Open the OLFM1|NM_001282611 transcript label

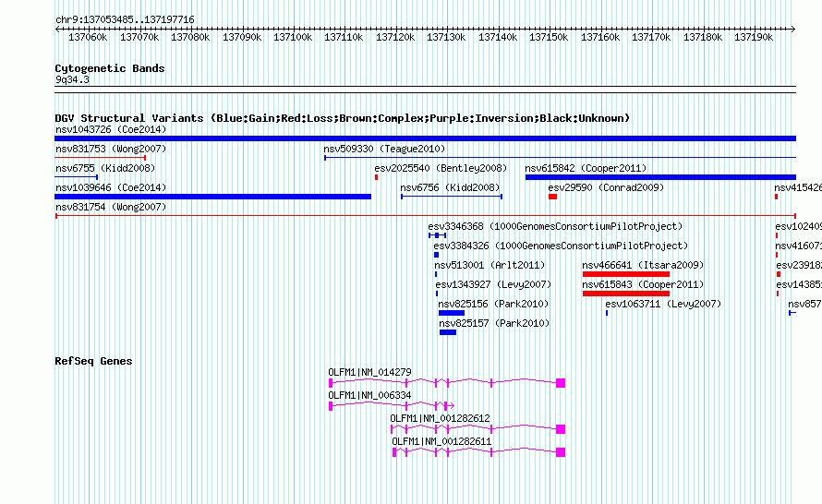[441, 441]
